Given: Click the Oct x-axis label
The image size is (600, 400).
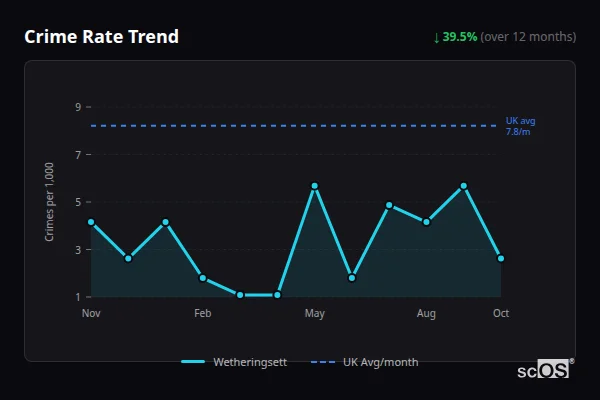Looking at the screenshot, I should [x=501, y=313].
